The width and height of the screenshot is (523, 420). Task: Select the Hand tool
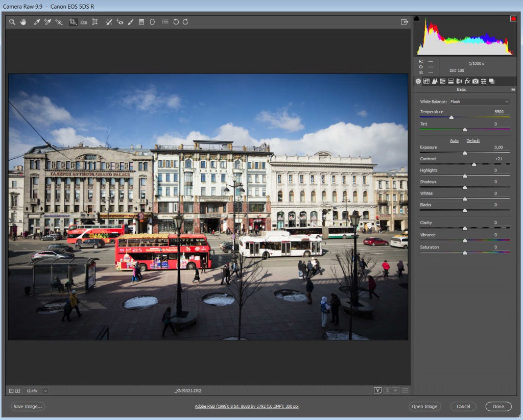pyautogui.click(x=23, y=22)
